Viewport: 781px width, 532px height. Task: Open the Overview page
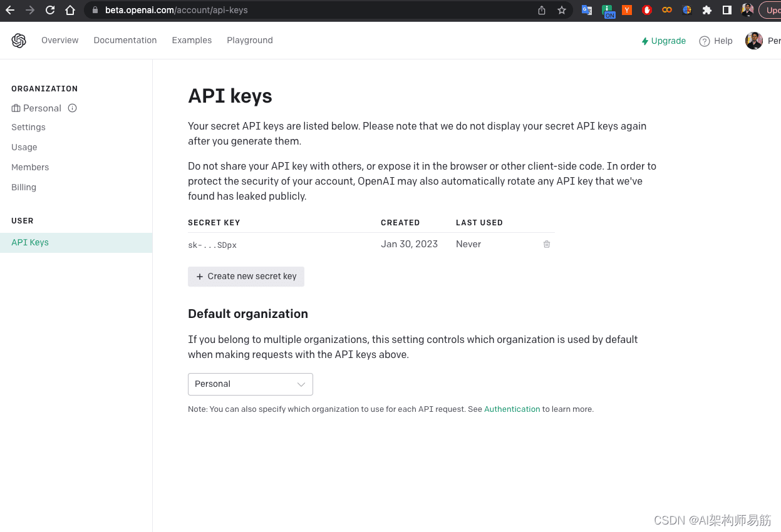coord(60,40)
